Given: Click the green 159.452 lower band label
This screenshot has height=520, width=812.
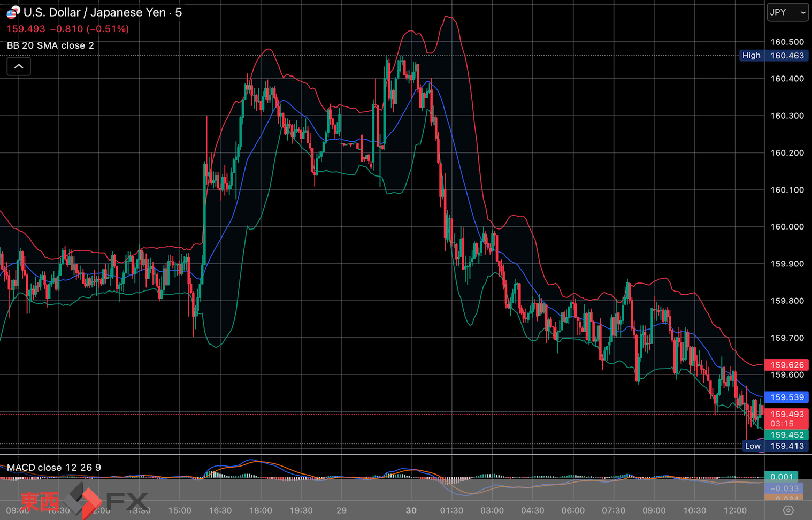Looking at the screenshot, I should click(x=786, y=435).
